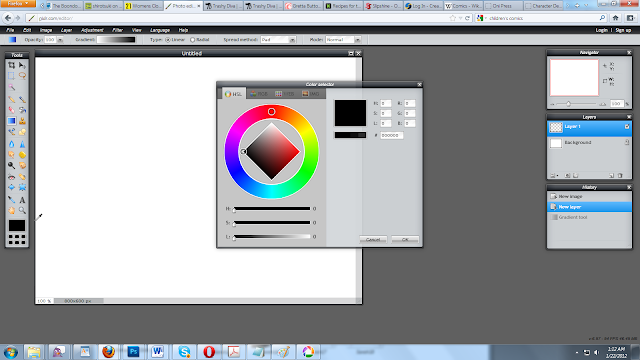Click the Navigator zoom slider
The image size is (640, 360).
click(x=577, y=104)
